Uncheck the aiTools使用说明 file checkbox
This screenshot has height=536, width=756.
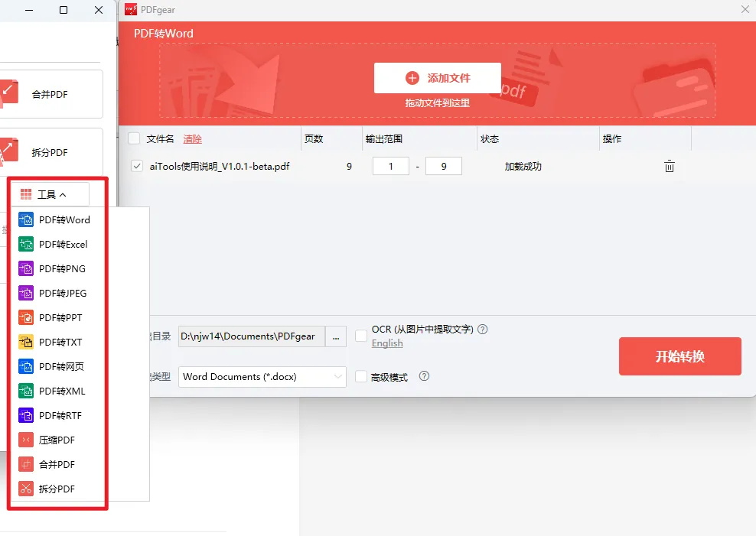(137, 166)
